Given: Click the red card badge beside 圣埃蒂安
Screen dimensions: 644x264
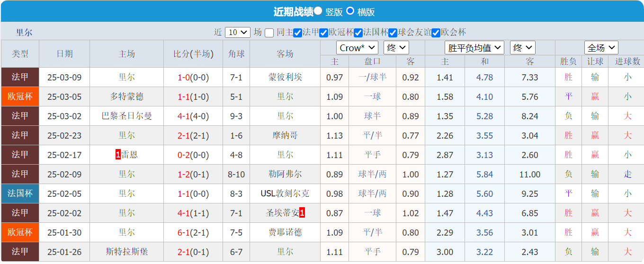Looking at the screenshot, I should (x=302, y=213).
